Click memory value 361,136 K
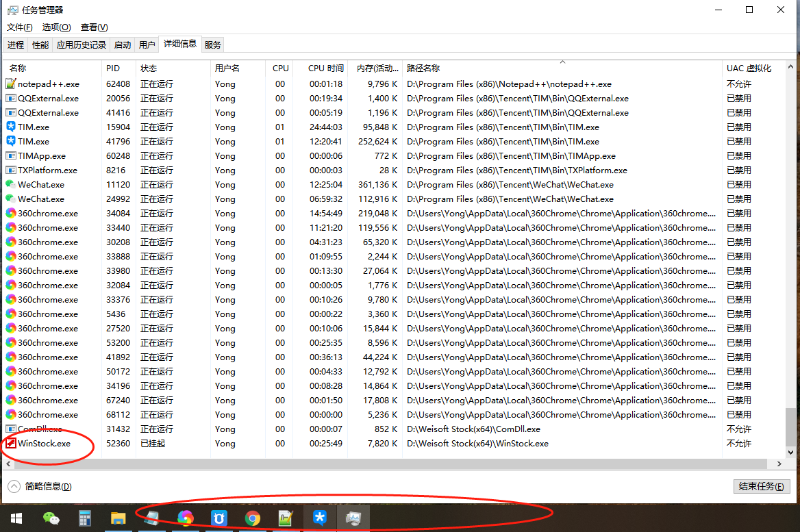800x532 pixels. coord(377,184)
